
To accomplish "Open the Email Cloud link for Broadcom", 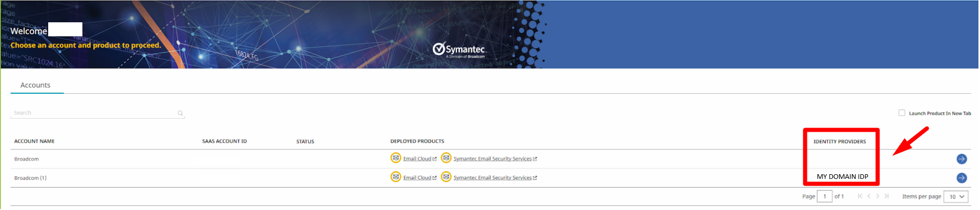I will tap(417, 159).
